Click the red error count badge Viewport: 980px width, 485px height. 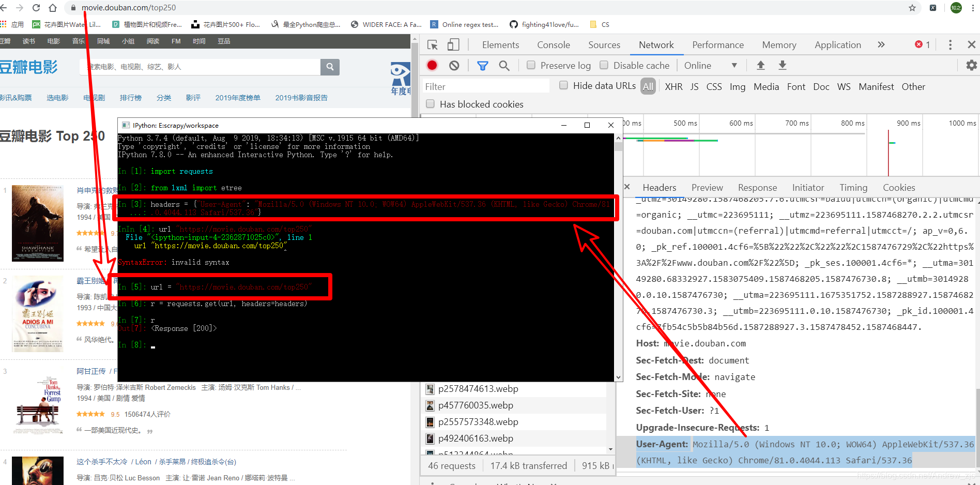pos(923,44)
